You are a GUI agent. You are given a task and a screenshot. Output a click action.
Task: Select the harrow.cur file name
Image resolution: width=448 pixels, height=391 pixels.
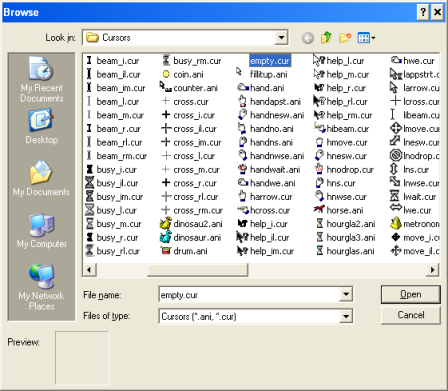click(271, 197)
